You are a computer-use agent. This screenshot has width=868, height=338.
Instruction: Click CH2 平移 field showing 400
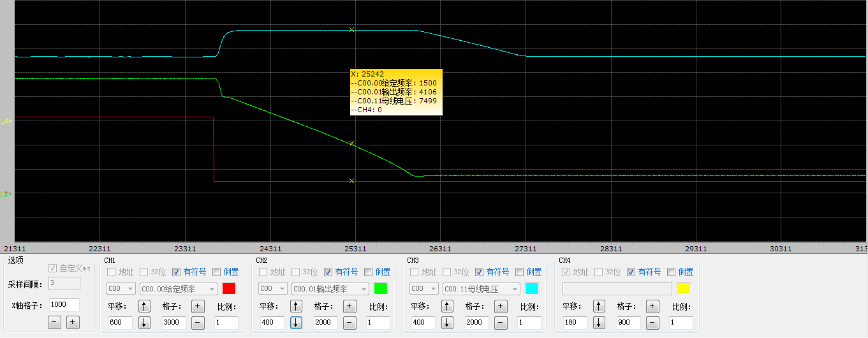tap(272, 323)
